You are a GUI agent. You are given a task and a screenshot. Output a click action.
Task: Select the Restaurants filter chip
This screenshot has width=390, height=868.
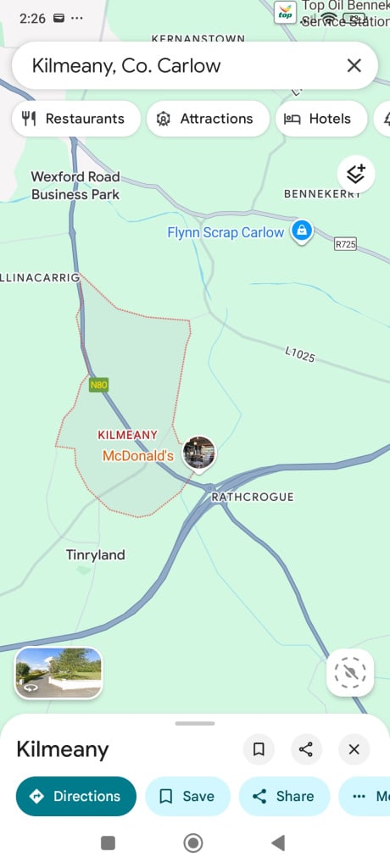pyautogui.click(x=76, y=119)
